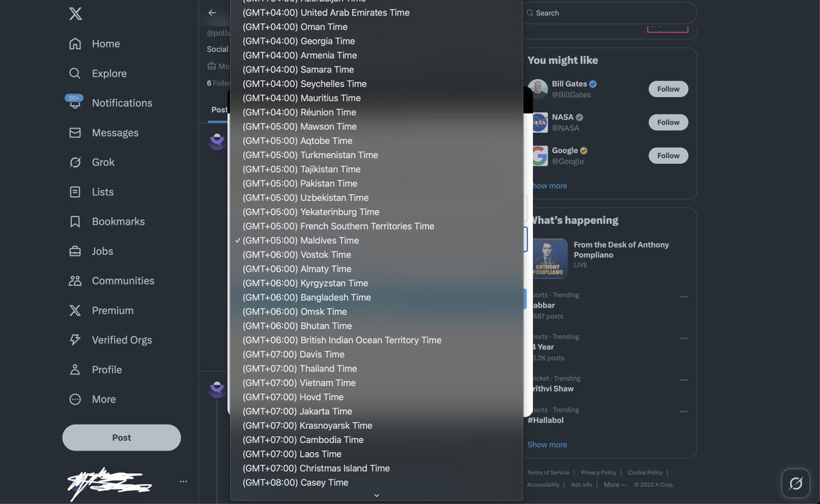Open #Hallabol trending topic
The height and width of the screenshot is (504, 820).
tap(545, 420)
